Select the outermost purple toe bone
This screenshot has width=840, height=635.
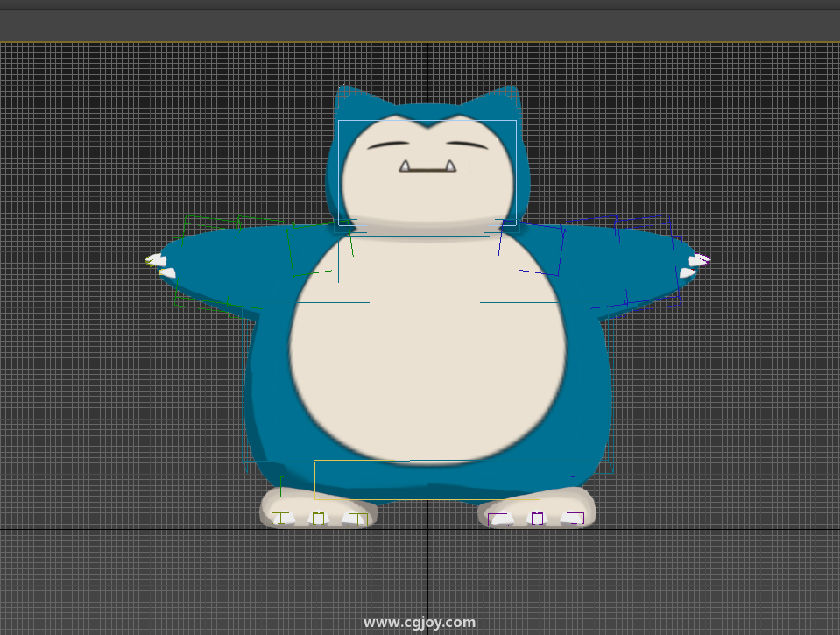point(575,519)
